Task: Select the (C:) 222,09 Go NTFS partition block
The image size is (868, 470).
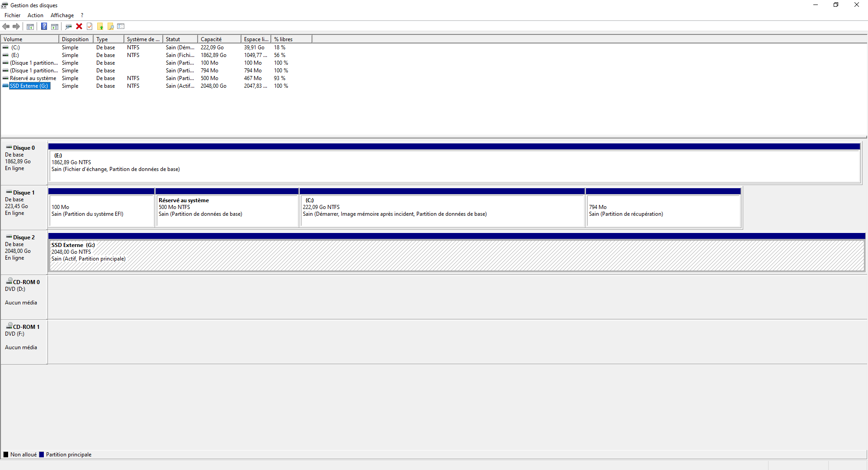Action: tap(442, 208)
